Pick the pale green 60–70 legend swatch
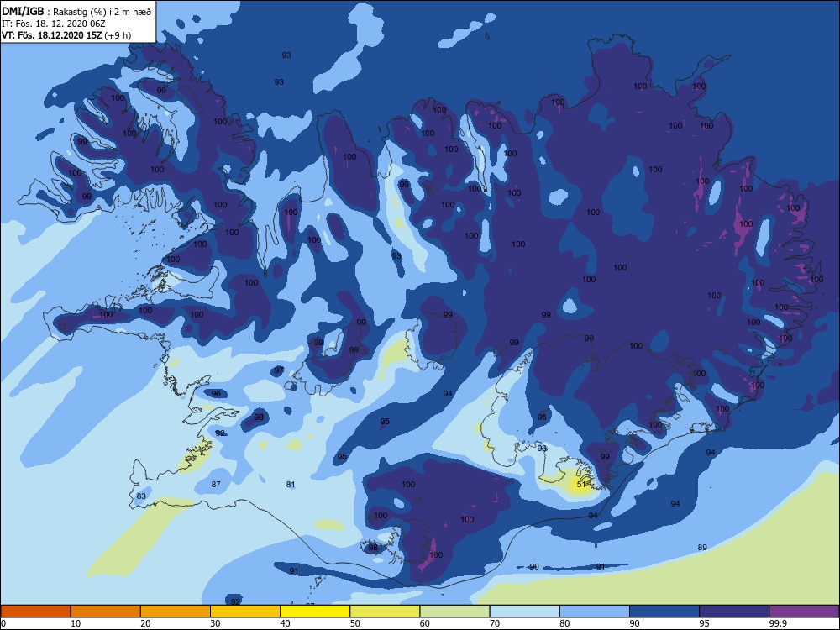Image resolution: width=840 pixels, height=630 pixels. click(x=454, y=612)
